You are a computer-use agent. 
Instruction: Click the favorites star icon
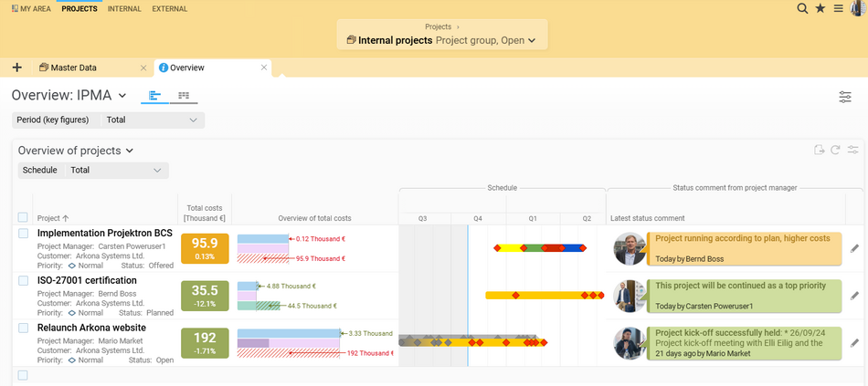pyautogui.click(x=820, y=8)
